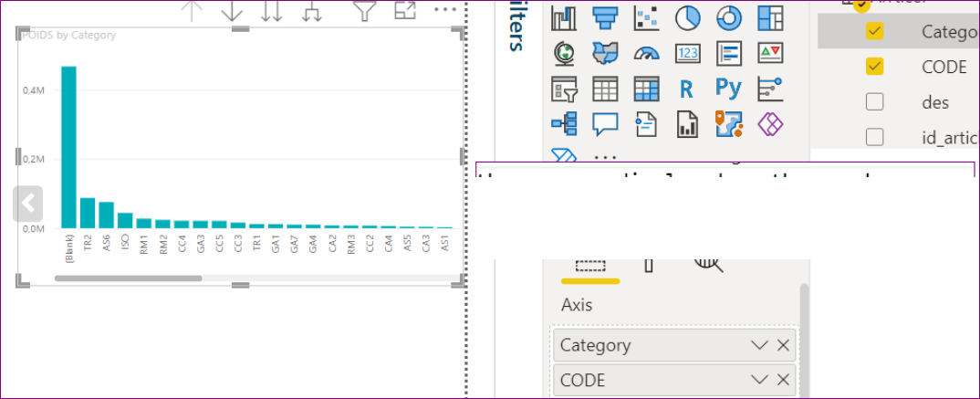Screen dimensions: 980x399
Task: Select the TR2 bar in chart
Action: tap(88, 213)
